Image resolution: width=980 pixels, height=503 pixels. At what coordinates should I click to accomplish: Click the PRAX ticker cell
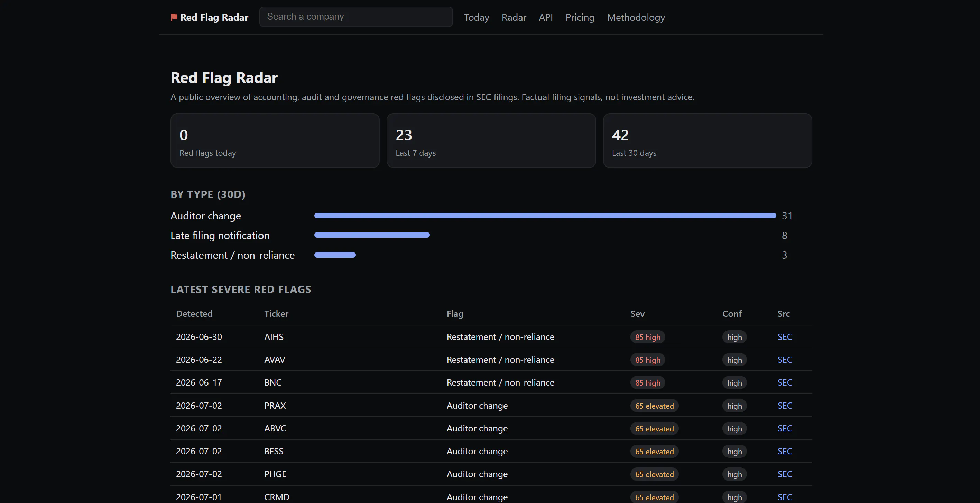275,406
